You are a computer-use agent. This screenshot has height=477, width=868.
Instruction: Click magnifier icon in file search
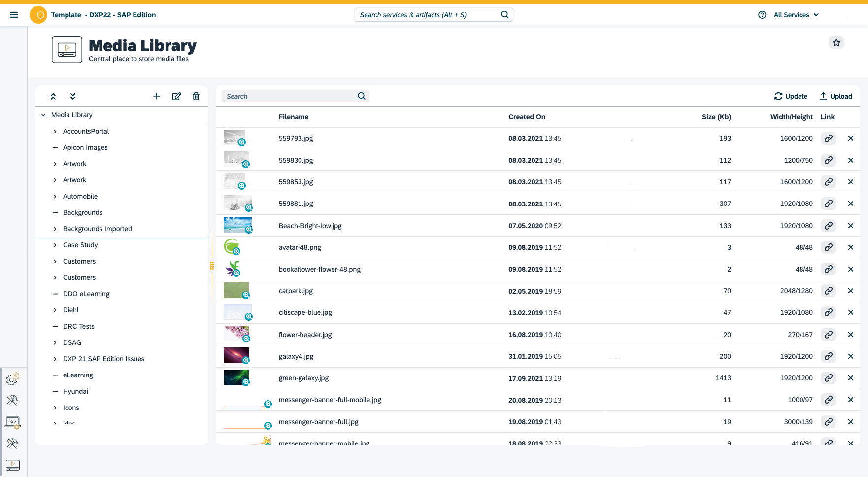pos(362,96)
